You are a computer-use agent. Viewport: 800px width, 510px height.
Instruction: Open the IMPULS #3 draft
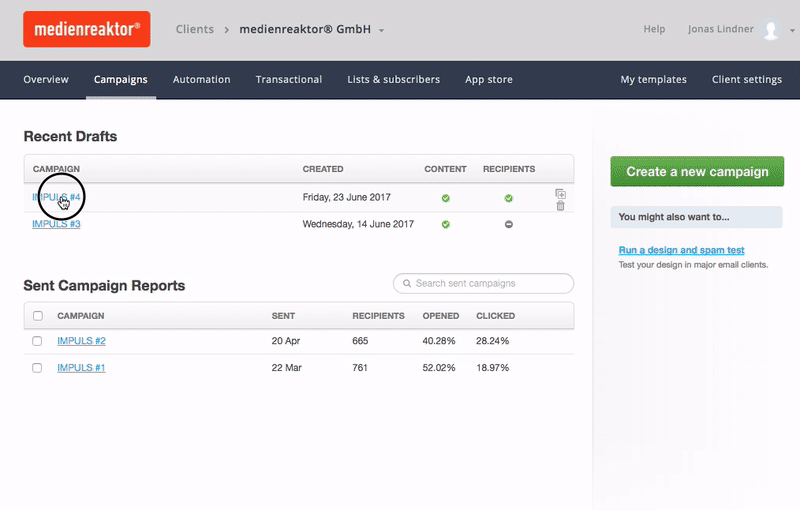pyautogui.click(x=56, y=224)
